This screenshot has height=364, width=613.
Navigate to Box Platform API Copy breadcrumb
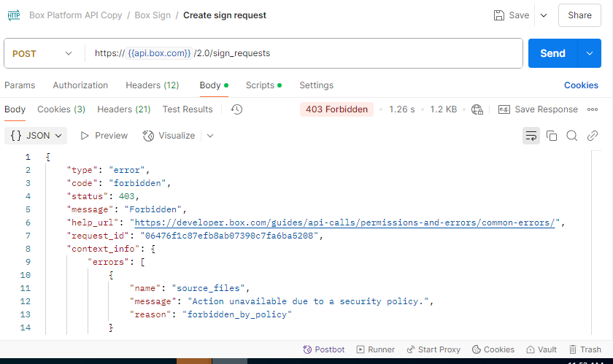click(76, 15)
